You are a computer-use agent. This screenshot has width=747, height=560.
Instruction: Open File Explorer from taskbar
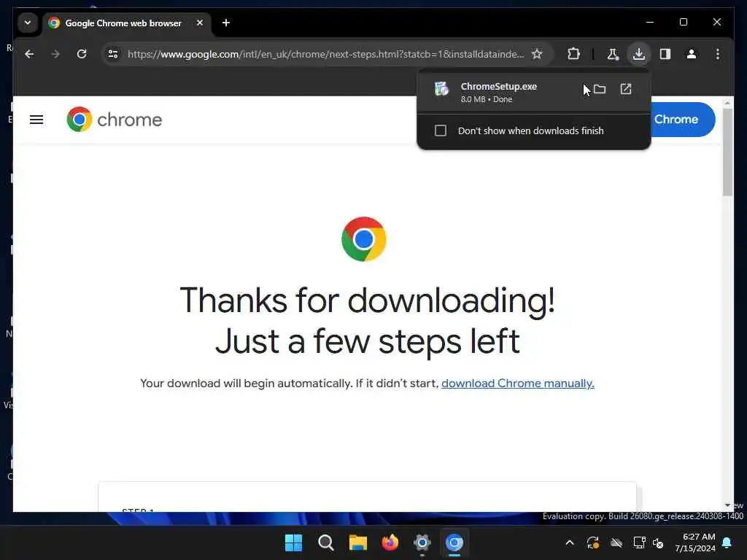coord(357,542)
